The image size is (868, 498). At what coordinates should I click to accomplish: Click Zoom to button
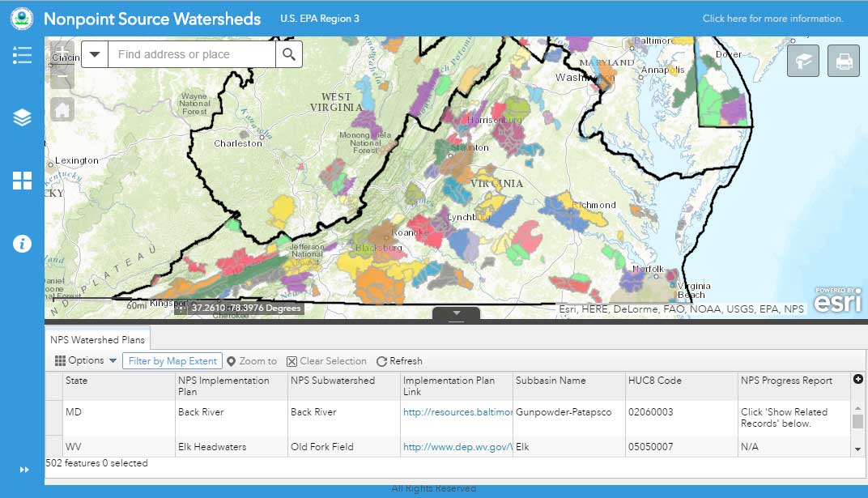(252, 361)
